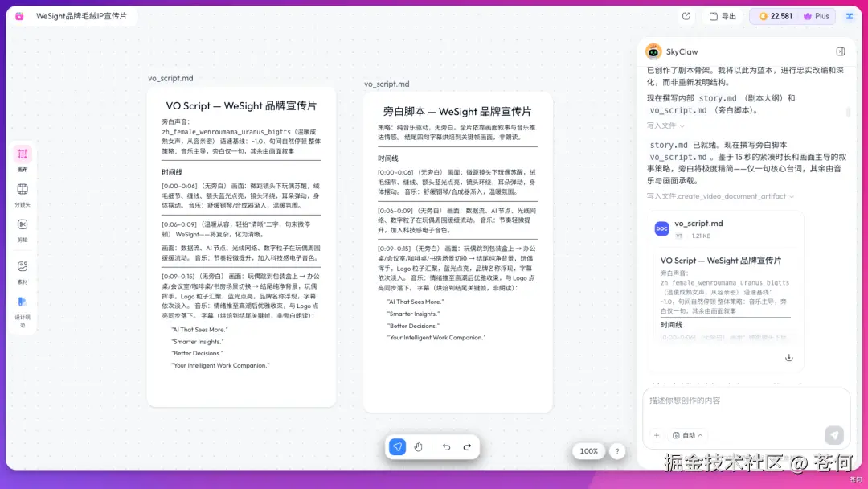Open the 画布 canvas sidebar tool
The height and width of the screenshot is (489, 868).
point(23,158)
